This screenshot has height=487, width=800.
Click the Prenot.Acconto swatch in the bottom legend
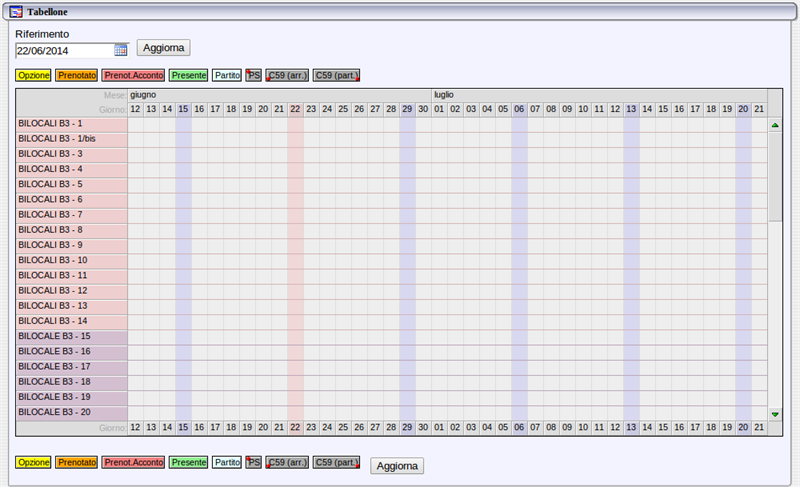click(133, 463)
